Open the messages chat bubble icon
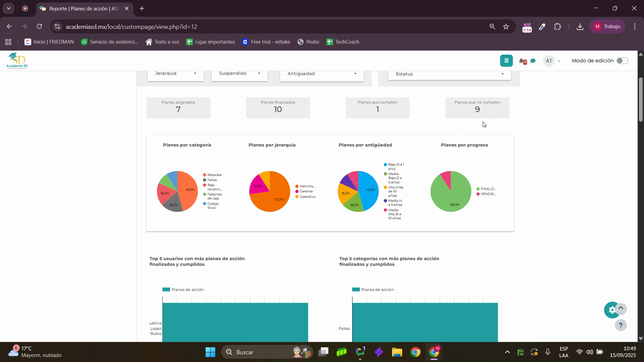Viewport: 644px width, 362px height. 533,61
